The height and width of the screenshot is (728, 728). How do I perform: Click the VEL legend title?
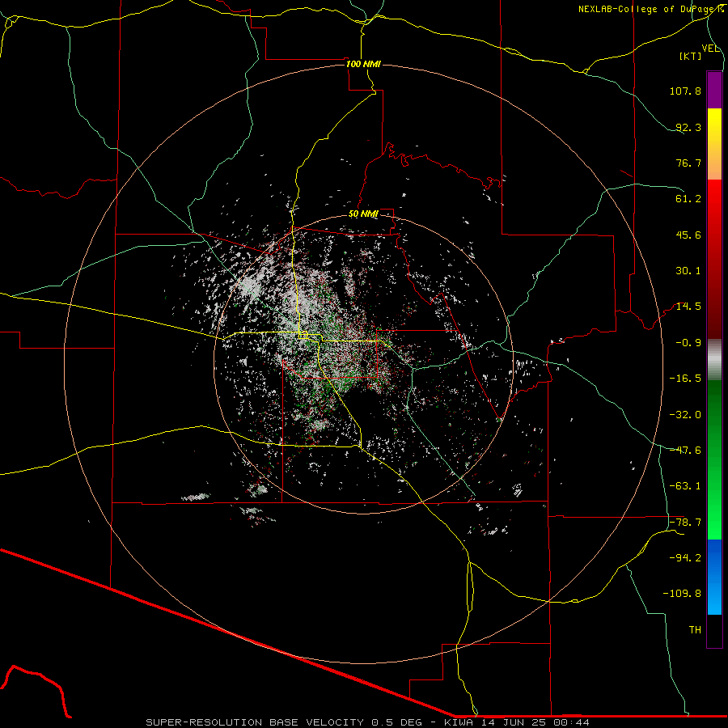[x=711, y=49]
